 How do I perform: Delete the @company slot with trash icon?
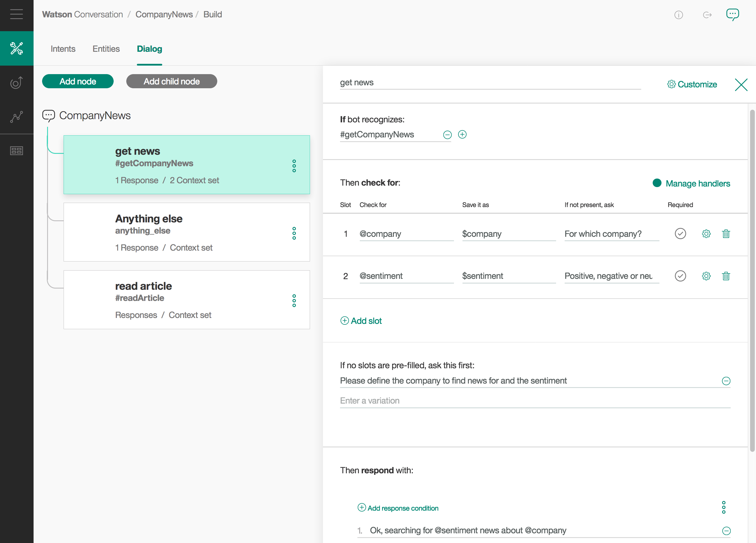(x=726, y=234)
